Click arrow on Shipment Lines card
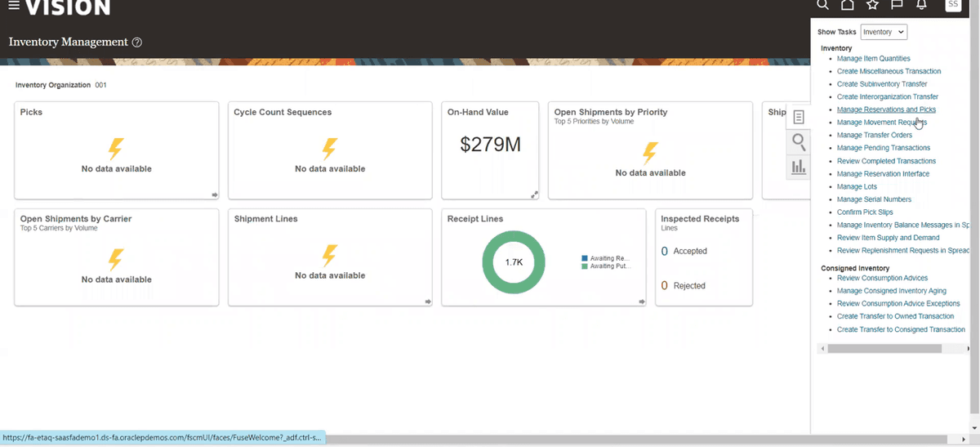Screen dimensions: 980x447 [428, 302]
